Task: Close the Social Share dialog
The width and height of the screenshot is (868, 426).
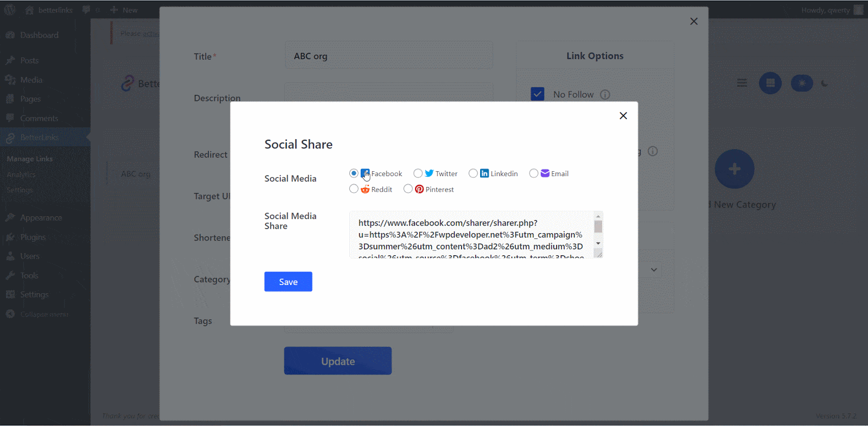Action: (623, 115)
